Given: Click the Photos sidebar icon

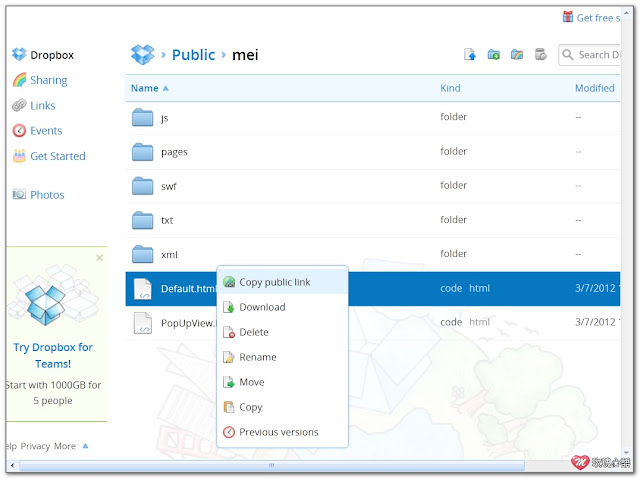Looking at the screenshot, I should tap(19, 194).
